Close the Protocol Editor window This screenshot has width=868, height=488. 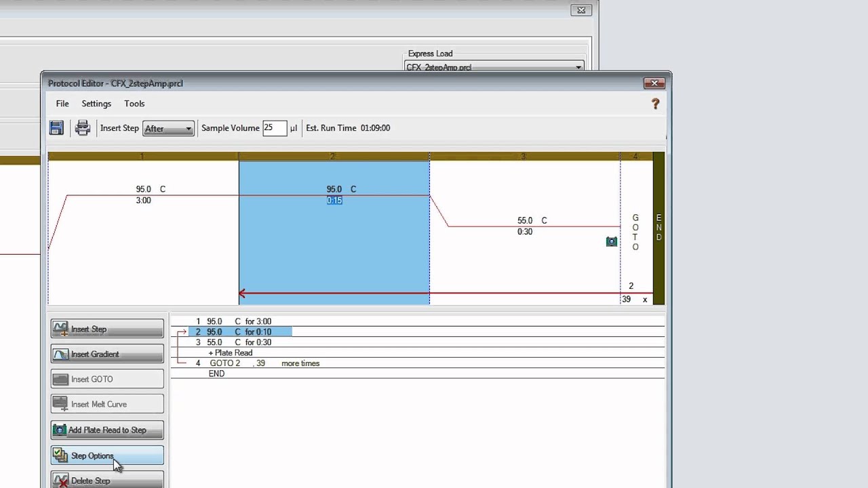pyautogui.click(x=654, y=83)
